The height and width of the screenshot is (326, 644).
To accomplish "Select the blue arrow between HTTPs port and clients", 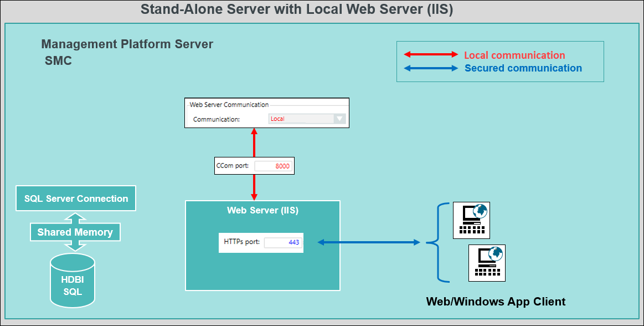I will point(369,242).
